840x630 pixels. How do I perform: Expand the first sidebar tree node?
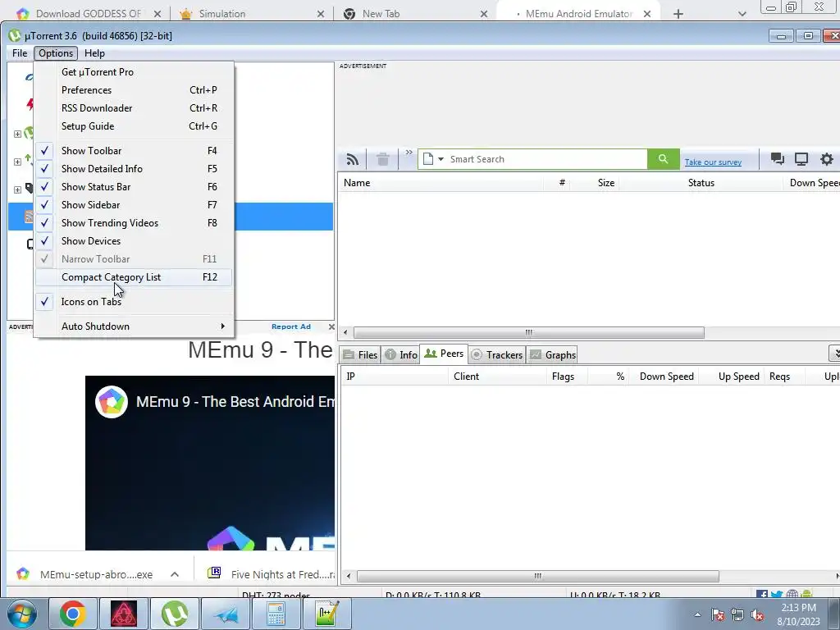[x=18, y=134]
